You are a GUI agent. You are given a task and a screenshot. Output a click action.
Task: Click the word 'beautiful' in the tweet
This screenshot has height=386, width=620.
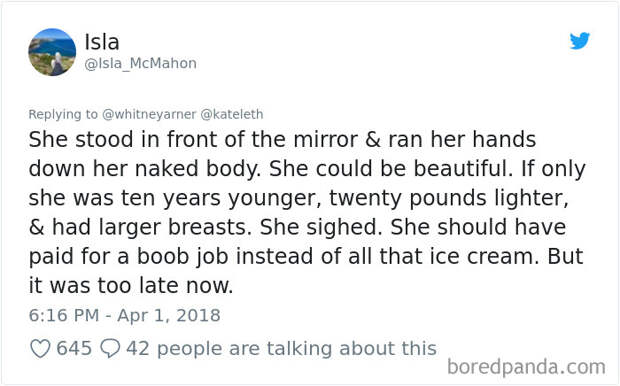[460, 169]
